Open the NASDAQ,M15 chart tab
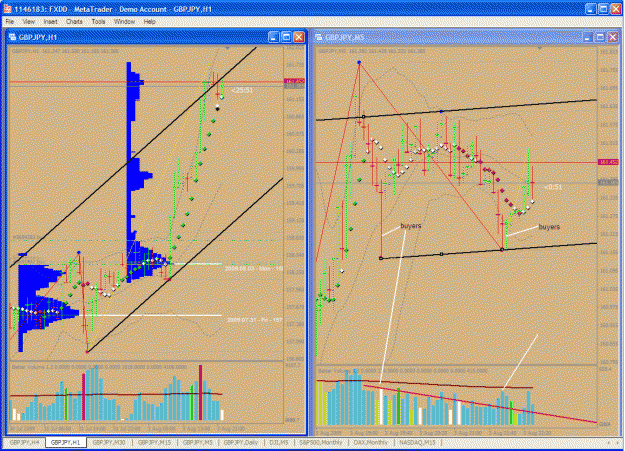This screenshot has width=625, height=451. click(417, 442)
